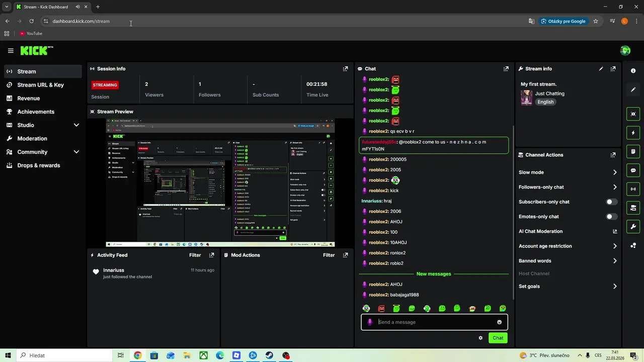Open the Activity Feed Filter
This screenshot has width=644, height=362.
195,255
